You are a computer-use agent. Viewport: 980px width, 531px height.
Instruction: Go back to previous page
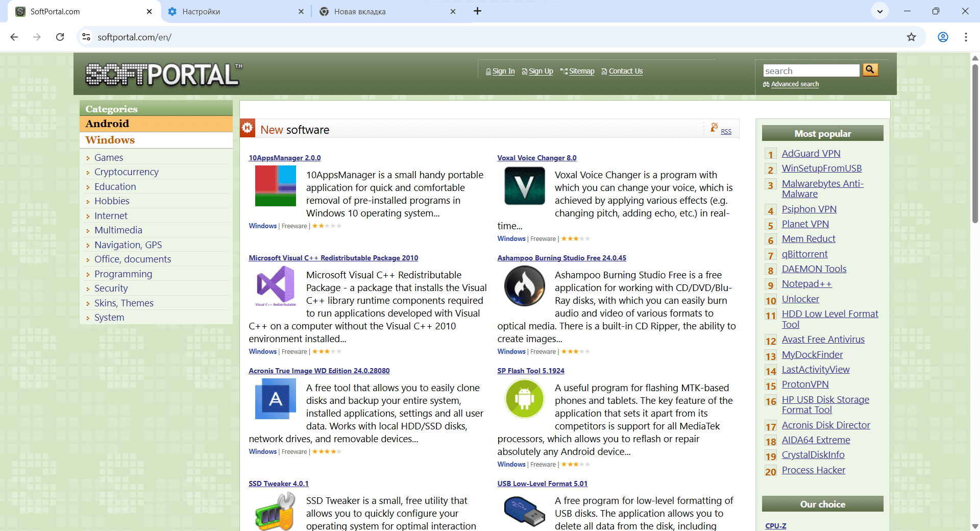pos(14,37)
